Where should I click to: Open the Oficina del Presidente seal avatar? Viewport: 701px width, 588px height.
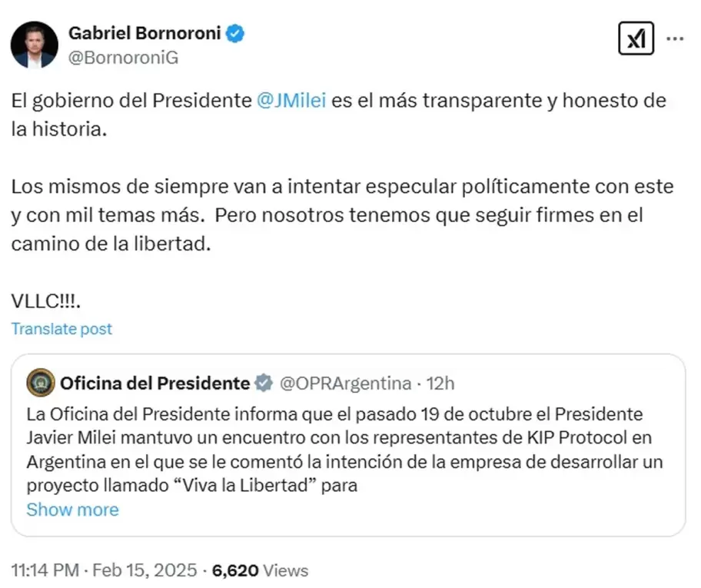41,383
